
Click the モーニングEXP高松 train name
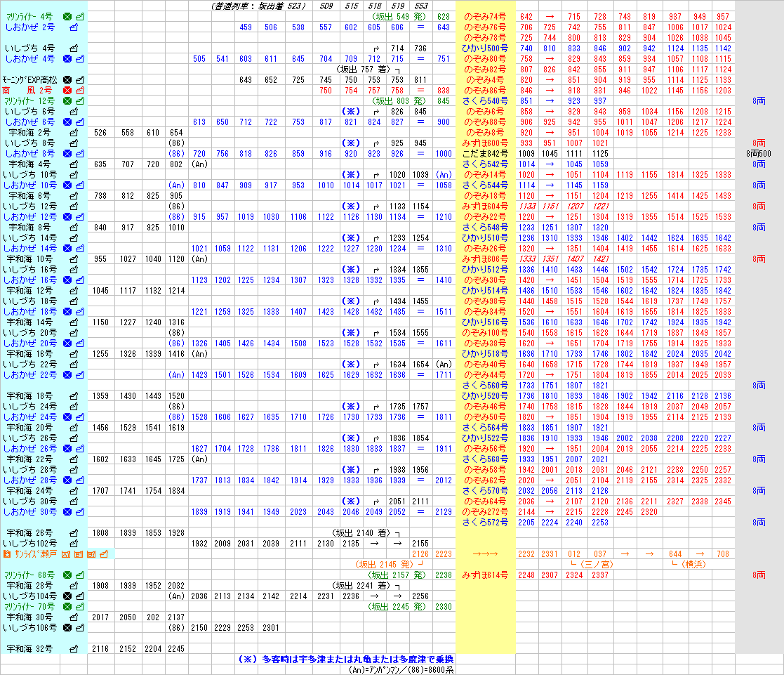click(x=30, y=79)
